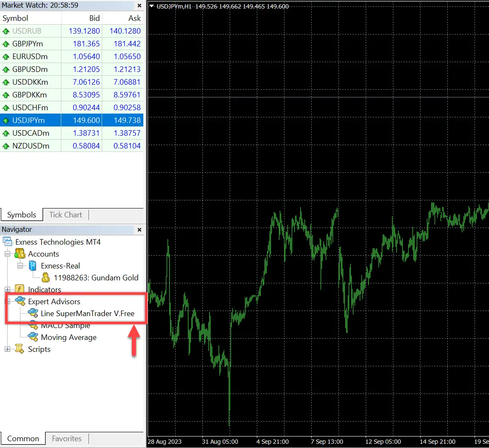Screen dimensions: 489x448
Task: Click the Exness-Real server icon
Action: pyautogui.click(x=33, y=266)
